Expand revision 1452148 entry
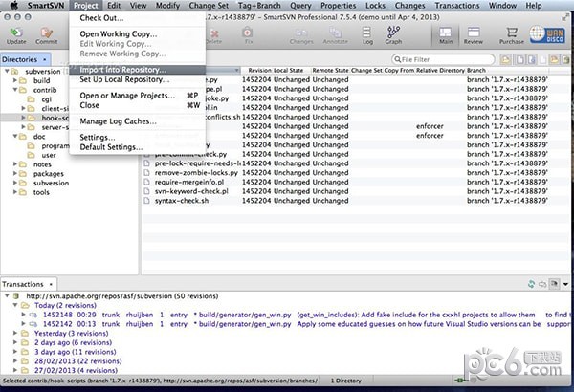Screen dimensions: 574x392 (23, 315)
